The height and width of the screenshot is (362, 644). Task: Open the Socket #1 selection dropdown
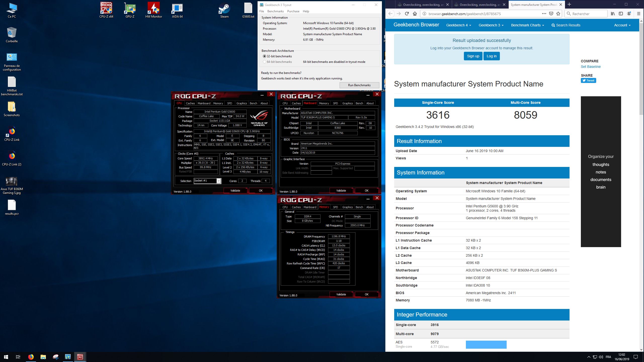coord(207,181)
